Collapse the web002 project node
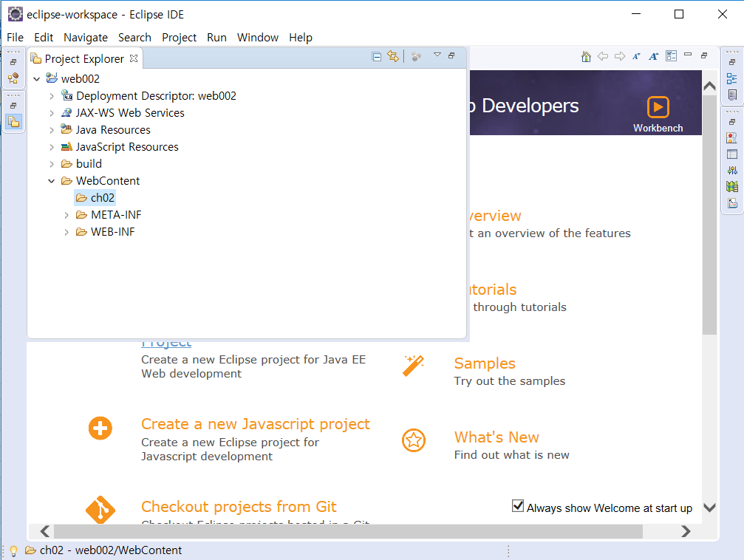This screenshot has width=744, height=560. click(36, 79)
